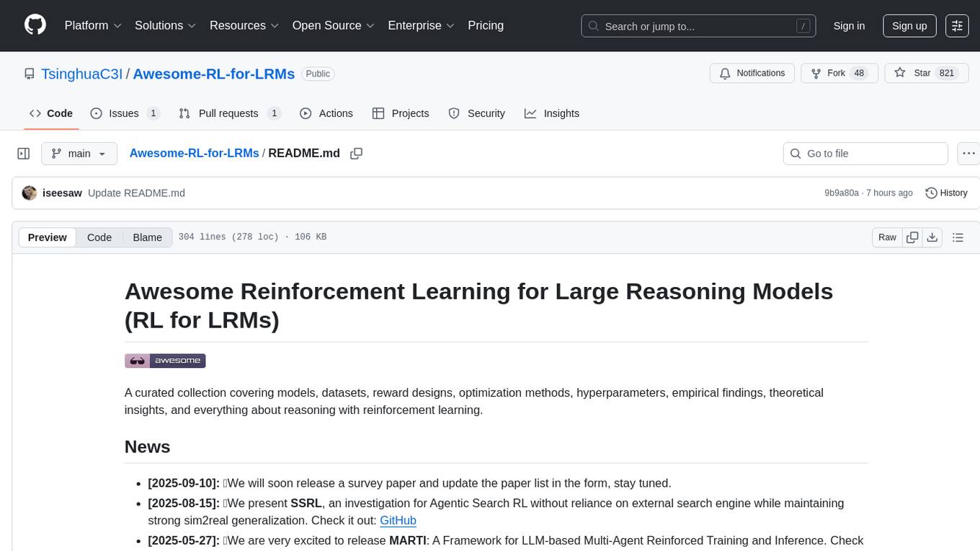The width and height of the screenshot is (980, 551).
Task: Switch to the Insights tab
Action: pyautogui.click(x=552, y=113)
